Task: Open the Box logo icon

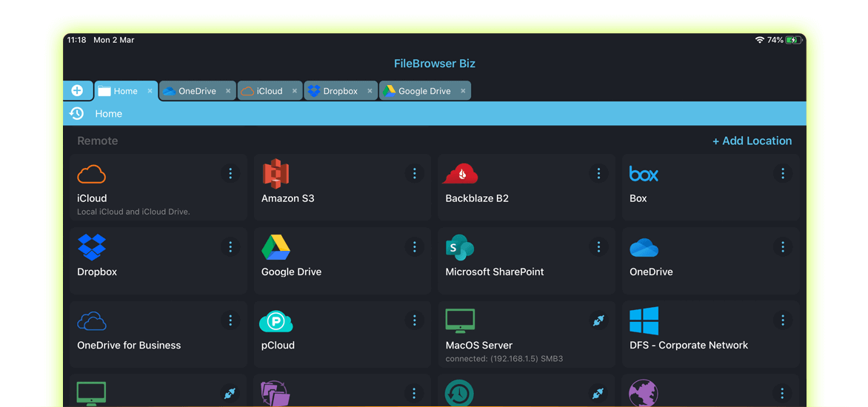Action: 644,174
